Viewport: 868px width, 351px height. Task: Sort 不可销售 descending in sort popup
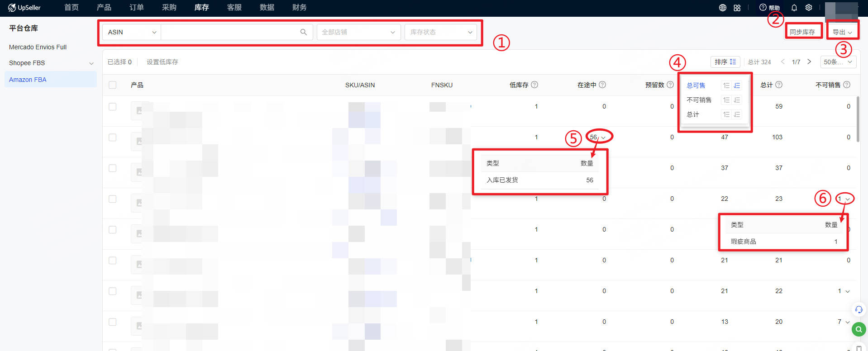click(737, 100)
